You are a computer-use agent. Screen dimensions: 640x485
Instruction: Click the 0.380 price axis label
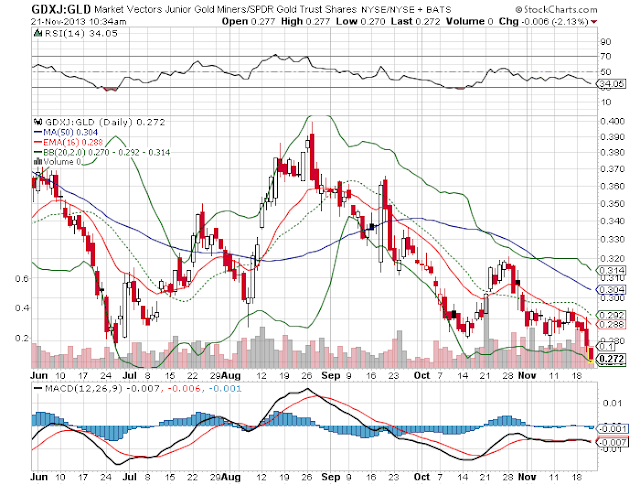coord(612,152)
